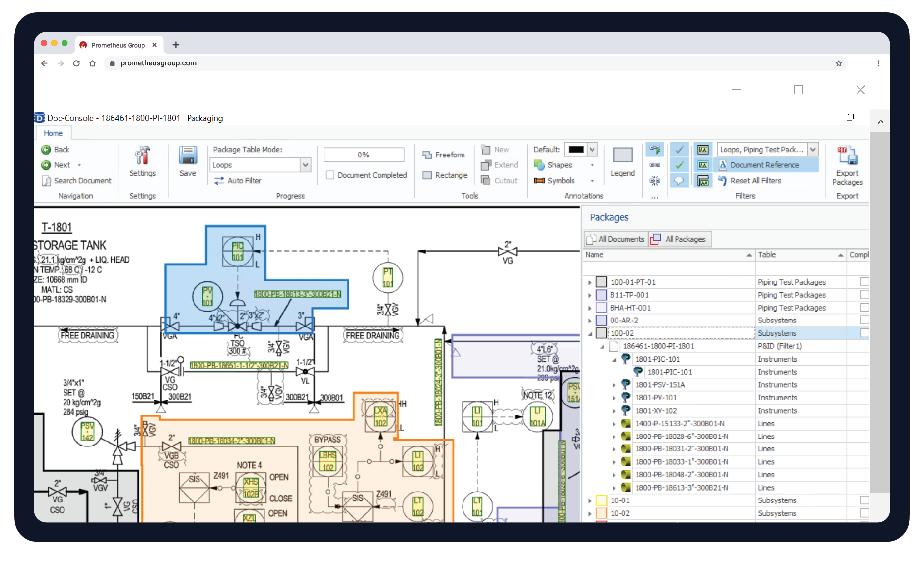The image size is (924, 562).
Task: Click the Home ribbon tab
Action: [x=53, y=133]
